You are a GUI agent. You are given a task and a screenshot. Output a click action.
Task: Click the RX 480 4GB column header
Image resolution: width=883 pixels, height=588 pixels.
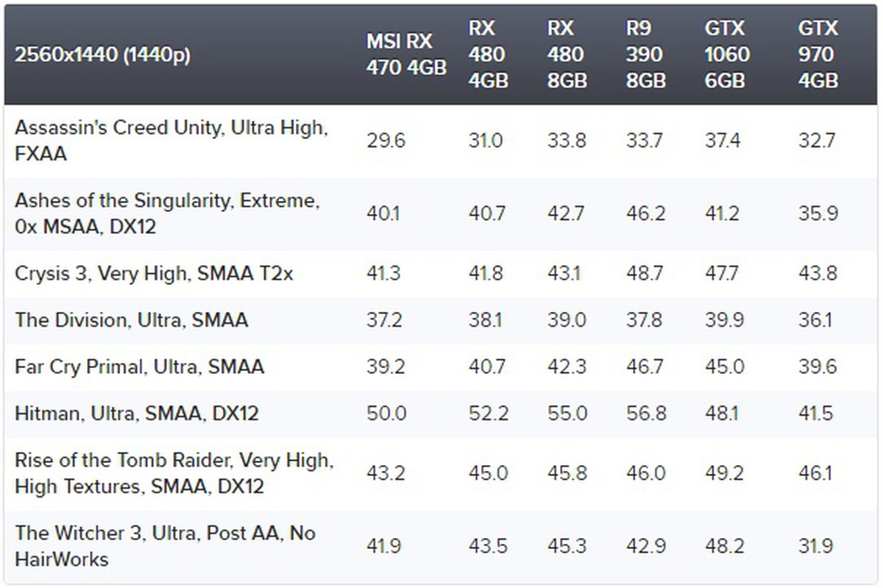[488, 54]
